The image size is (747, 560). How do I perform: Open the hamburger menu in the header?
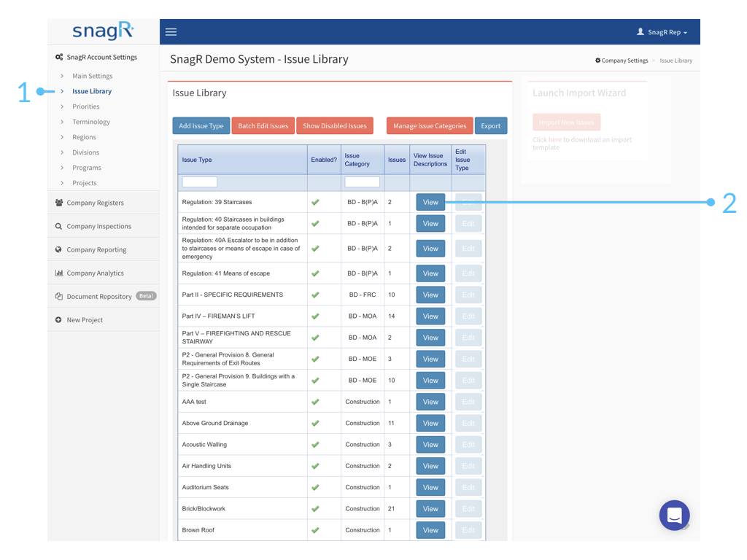(x=171, y=32)
